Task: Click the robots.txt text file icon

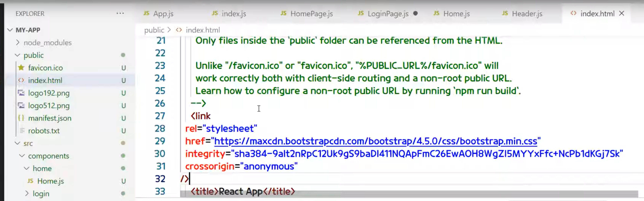Action: [x=22, y=130]
